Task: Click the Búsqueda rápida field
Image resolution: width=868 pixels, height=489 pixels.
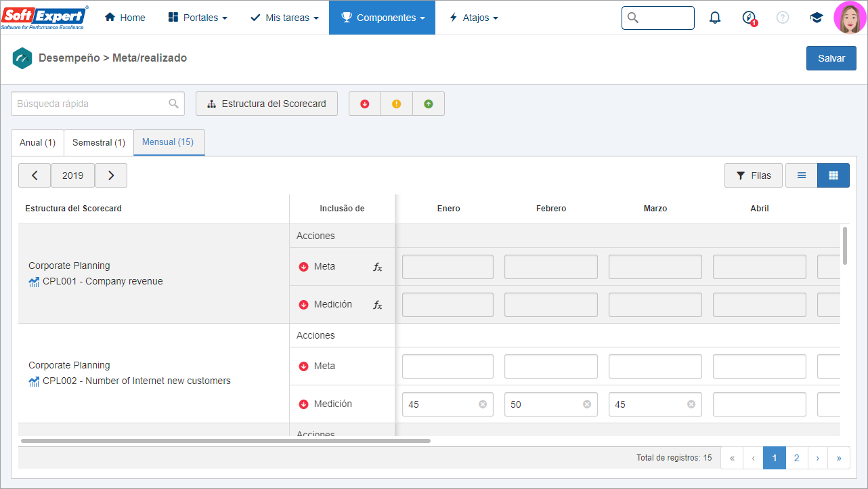Action: (x=97, y=104)
